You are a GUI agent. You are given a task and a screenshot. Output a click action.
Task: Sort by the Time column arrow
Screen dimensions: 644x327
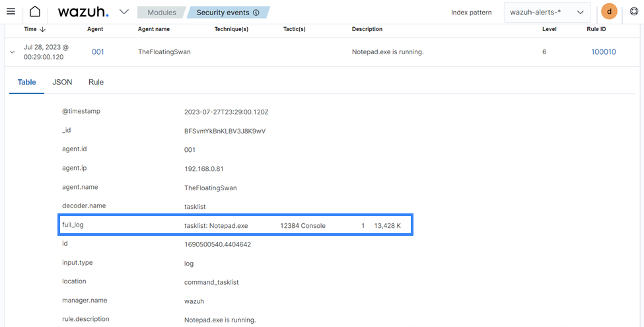pyautogui.click(x=43, y=29)
